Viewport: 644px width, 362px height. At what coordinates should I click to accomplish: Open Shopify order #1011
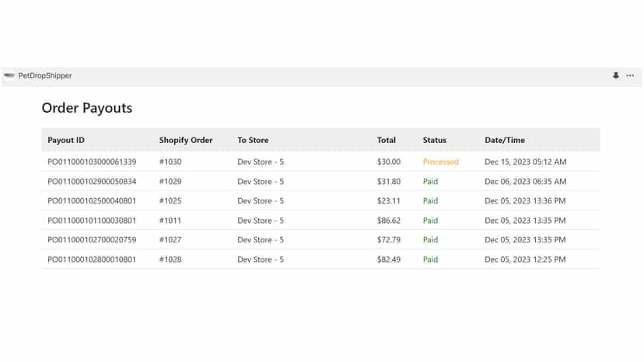[x=170, y=221]
